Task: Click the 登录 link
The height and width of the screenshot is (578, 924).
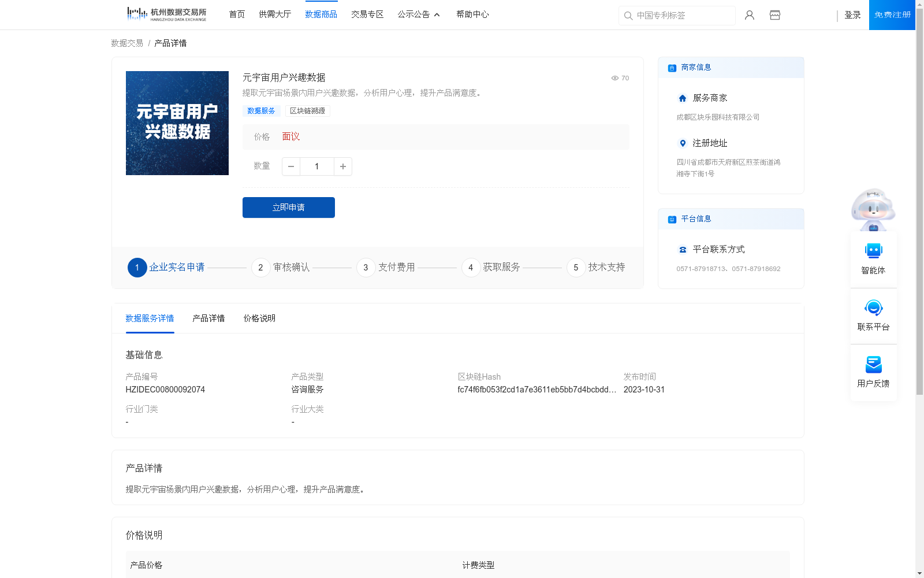Action: [852, 15]
